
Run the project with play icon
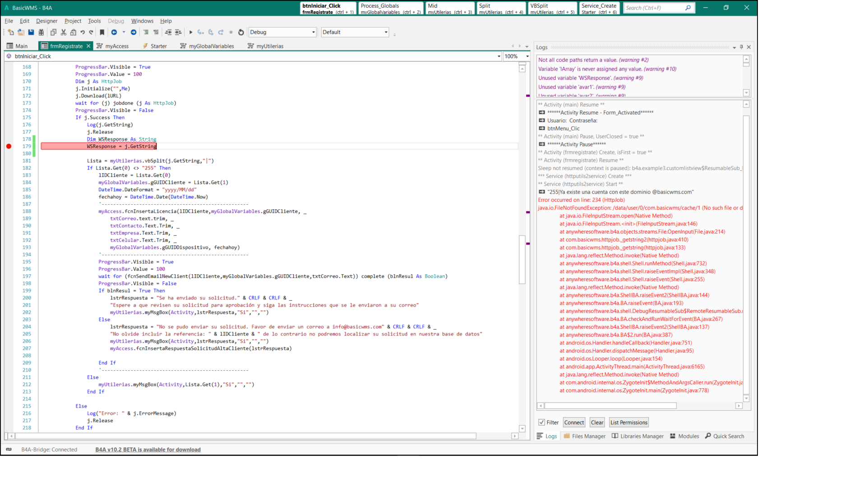click(x=191, y=32)
